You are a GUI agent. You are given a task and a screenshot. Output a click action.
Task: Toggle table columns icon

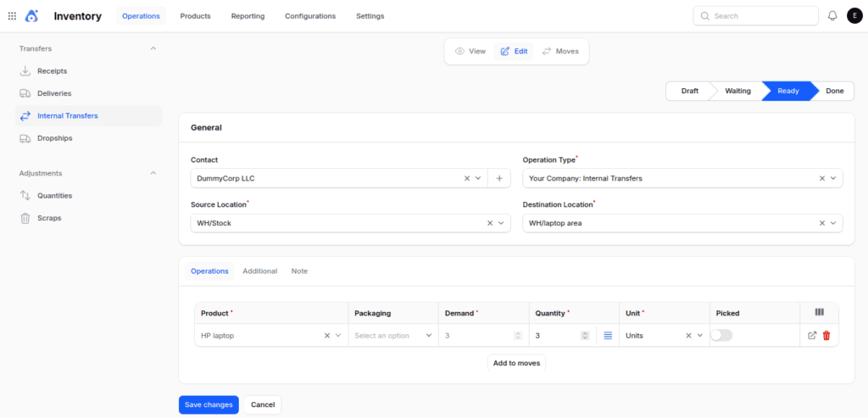point(820,312)
